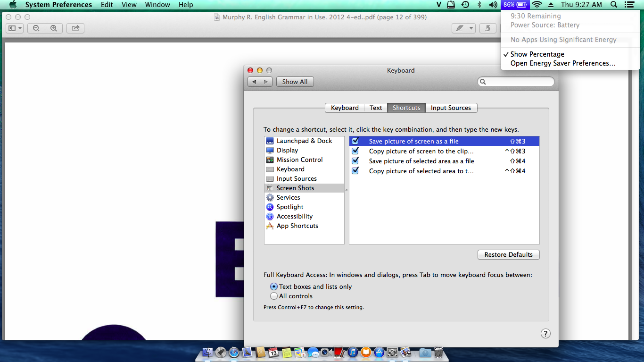Screen dimensions: 644x362
Task: Select the Shortcuts tab
Action: (406, 108)
